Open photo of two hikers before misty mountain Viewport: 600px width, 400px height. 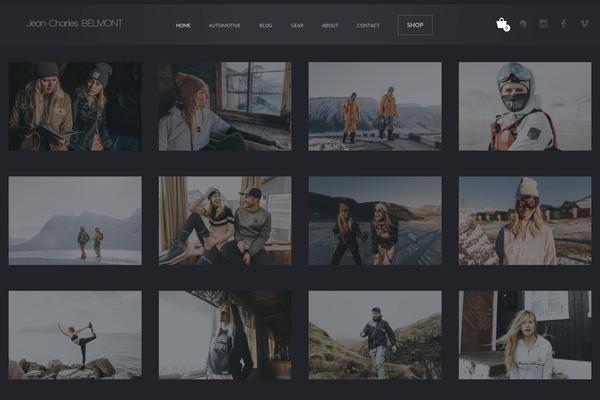tap(75, 220)
